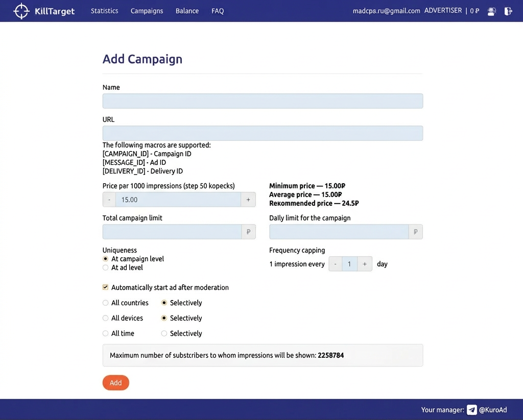Decrease price per 1000 impressions

[x=109, y=200]
